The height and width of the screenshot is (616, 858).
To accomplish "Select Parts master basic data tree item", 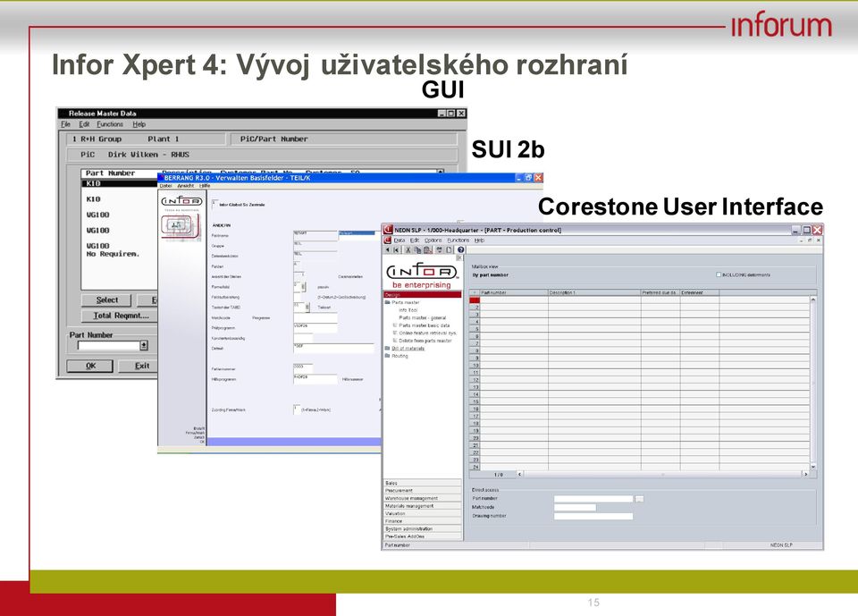I will tap(424, 325).
